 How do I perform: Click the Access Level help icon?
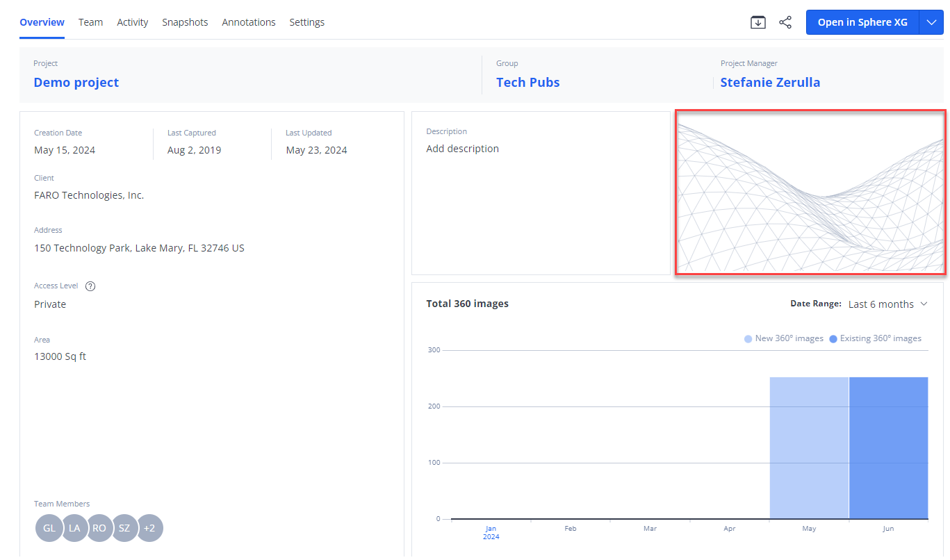point(90,286)
